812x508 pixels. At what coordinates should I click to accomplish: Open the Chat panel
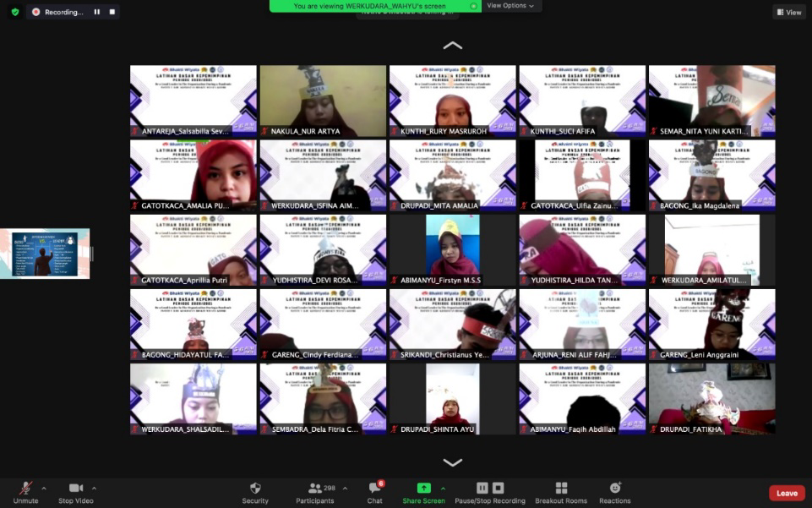374,489
